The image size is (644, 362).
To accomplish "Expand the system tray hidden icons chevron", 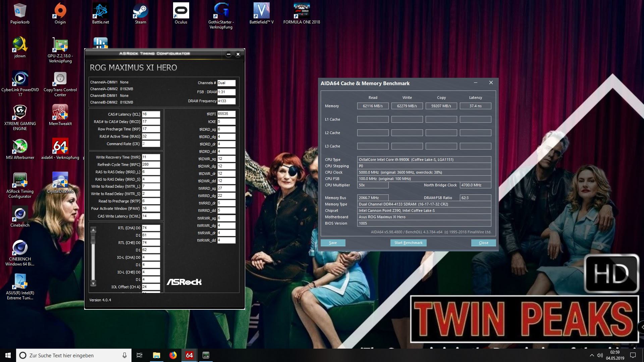I will coord(592,355).
